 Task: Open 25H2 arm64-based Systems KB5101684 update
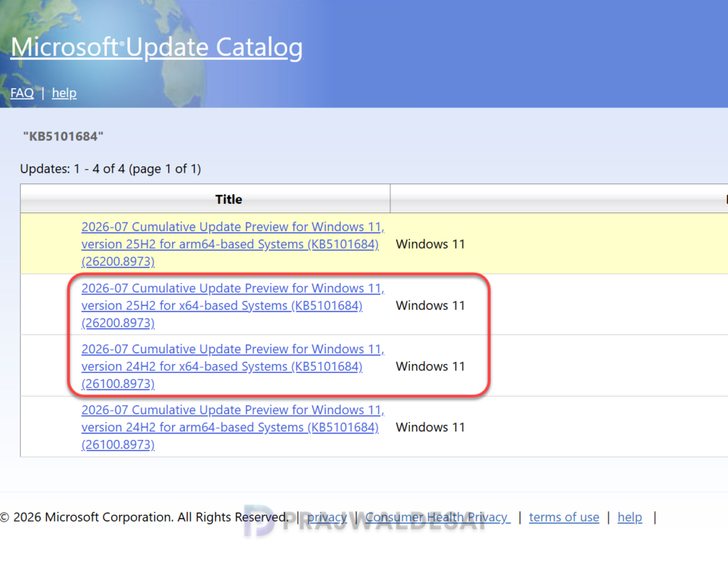pos(232,244)
